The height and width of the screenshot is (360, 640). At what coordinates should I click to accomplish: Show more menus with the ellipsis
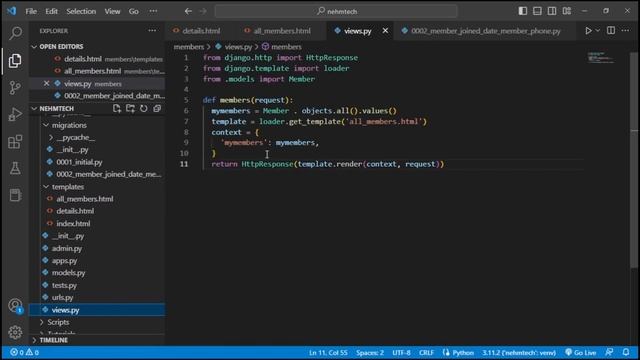pos(153,11)
